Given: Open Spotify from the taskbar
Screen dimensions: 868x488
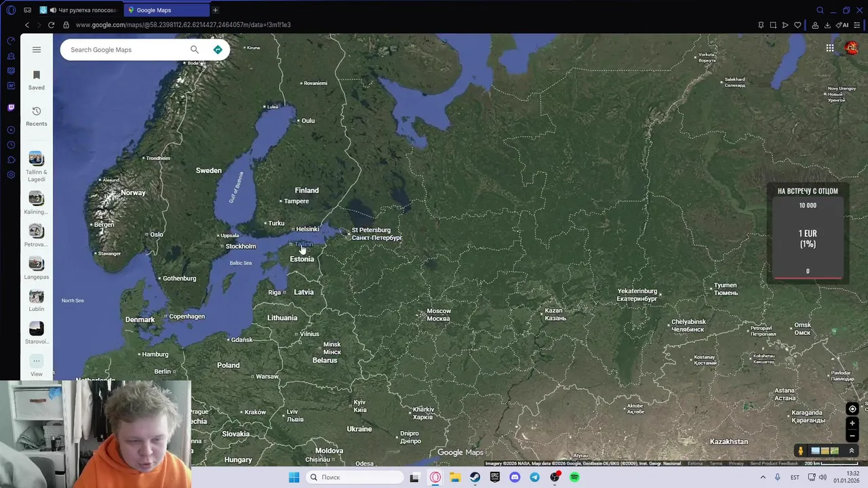Looking at the screenshot, I should 574,477.
